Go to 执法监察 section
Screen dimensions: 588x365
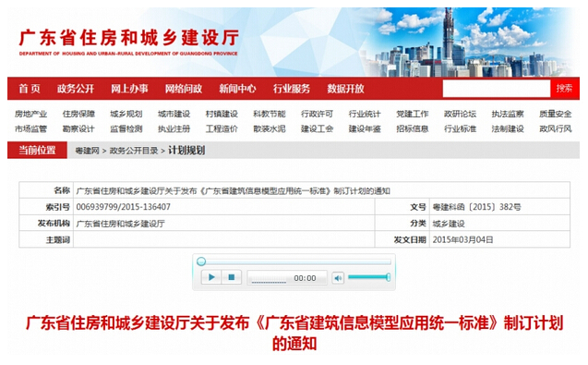point(508,114)
